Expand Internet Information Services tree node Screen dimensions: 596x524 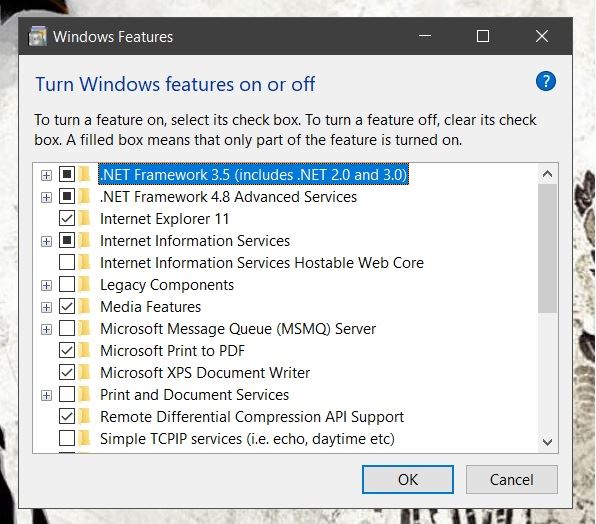[x=46, y=241]
